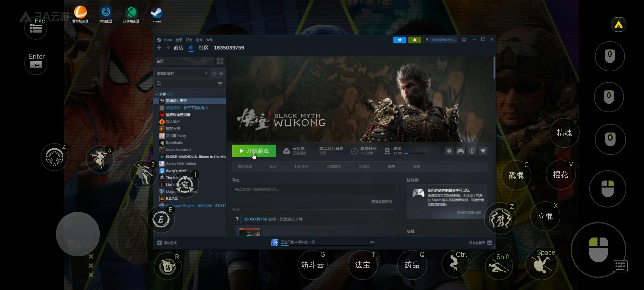The width and height of the screenshot is (644, 290).
Task: Tap the 定 skill slot 1 button
Action: (x=185, y=184)
